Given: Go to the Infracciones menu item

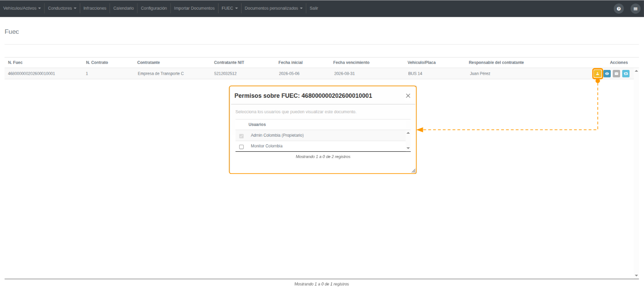Looking at the screenshot, I should [x=95, y=8].
